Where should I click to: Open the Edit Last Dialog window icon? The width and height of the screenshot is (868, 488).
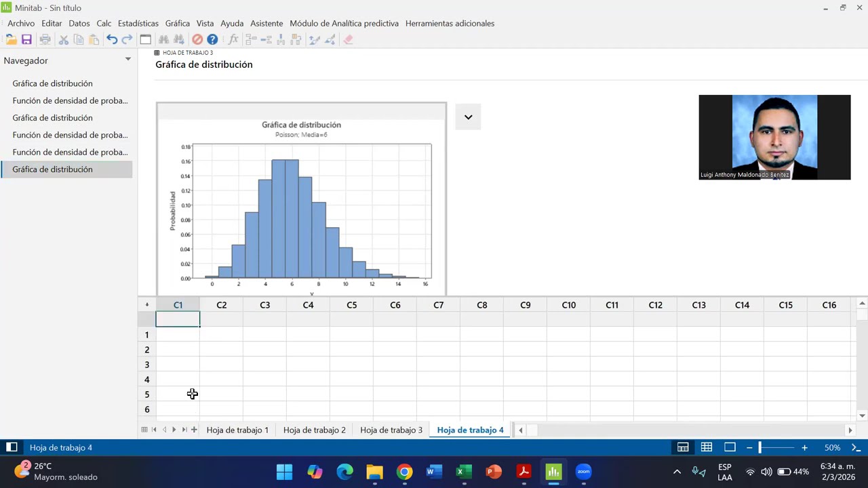[x=145, y=40]
